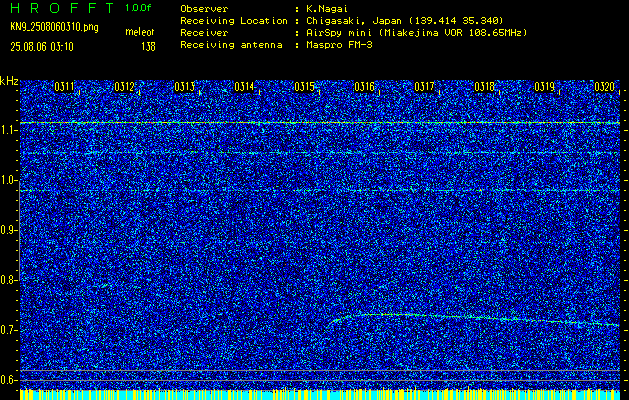Click the 0315 time marker
Screen dimensions: 629x400
pyautogui.click(x=304, y=87)
